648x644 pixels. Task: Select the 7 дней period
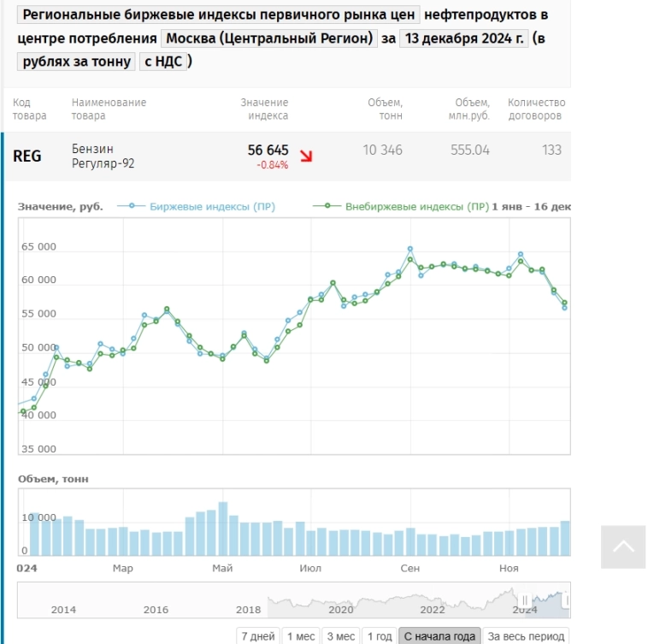pos(258,636)
